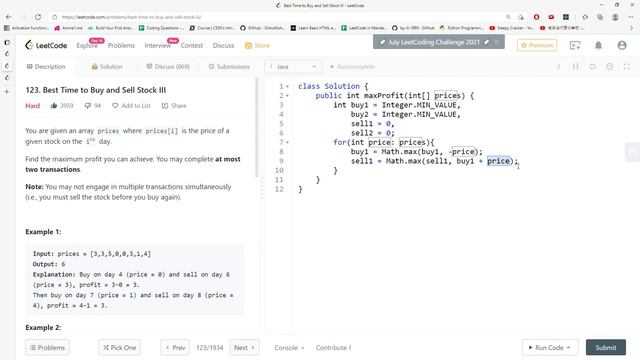Click the code format braces icon

click(x=576, y=67)
